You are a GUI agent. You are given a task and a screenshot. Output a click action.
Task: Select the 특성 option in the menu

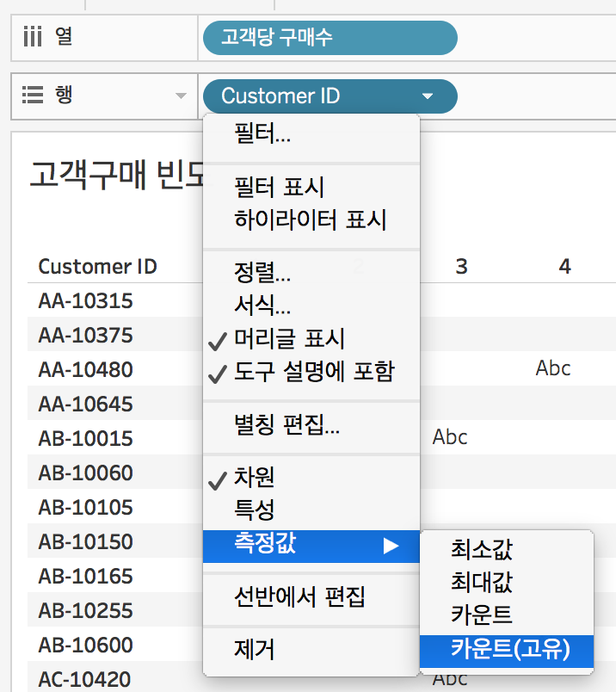(x=311, y=510)
